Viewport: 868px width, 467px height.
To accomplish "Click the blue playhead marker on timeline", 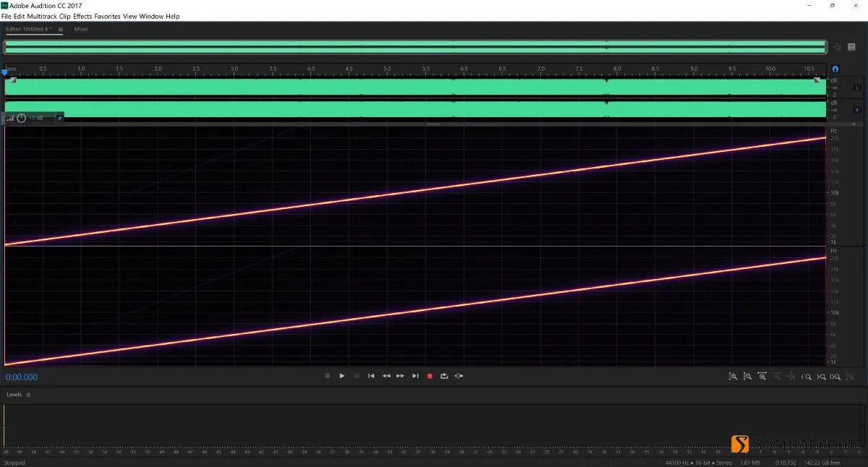I will tap(5, 71).
